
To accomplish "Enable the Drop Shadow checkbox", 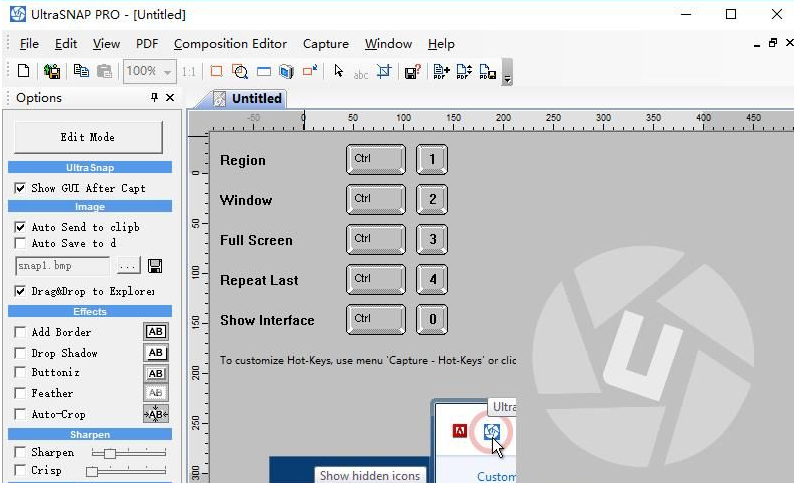I will coord(20,353).
